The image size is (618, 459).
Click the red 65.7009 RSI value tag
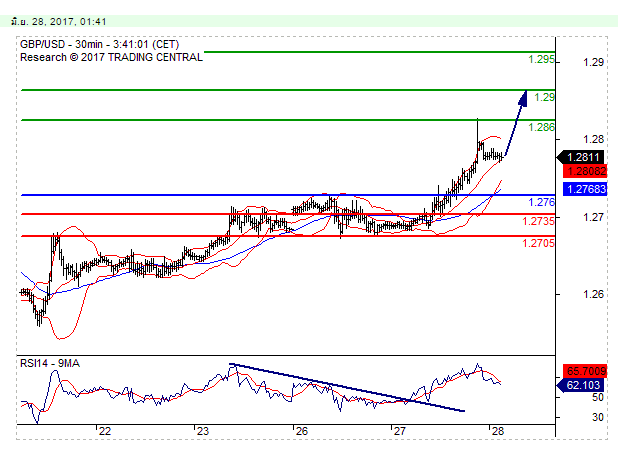click(x=585, y=371)
